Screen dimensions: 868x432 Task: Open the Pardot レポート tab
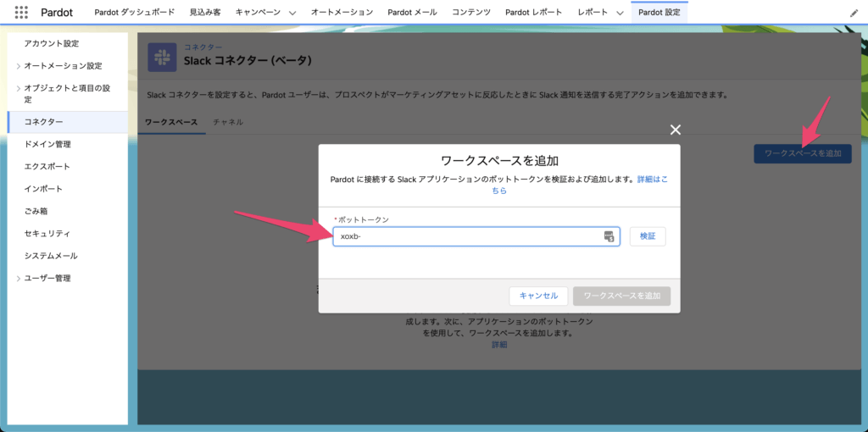(x=534, y=12)
